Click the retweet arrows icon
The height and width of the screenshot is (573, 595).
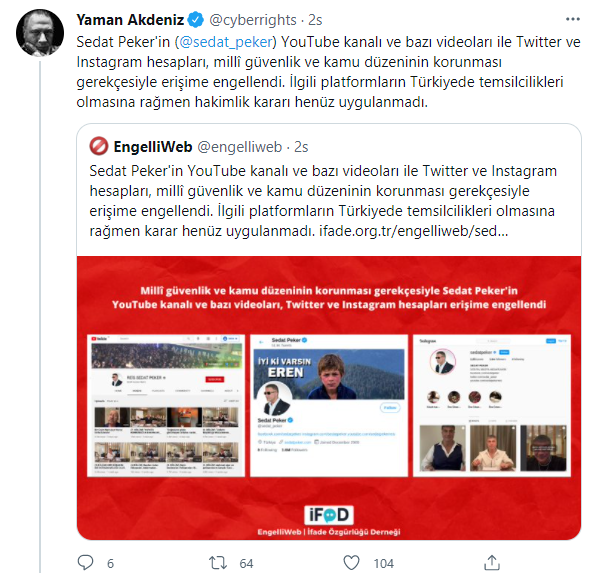pyautogui.click(x=218, y=562)
